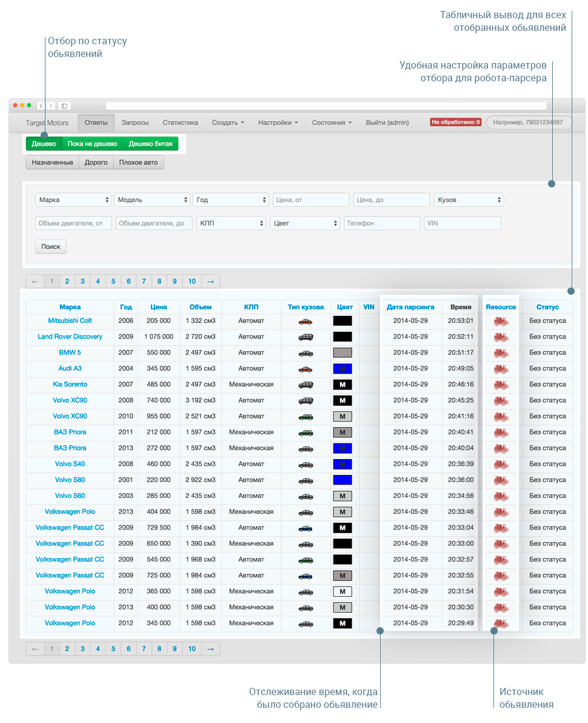Open the Запросы tab
The image size is (588, 723).
coord(135,123)
